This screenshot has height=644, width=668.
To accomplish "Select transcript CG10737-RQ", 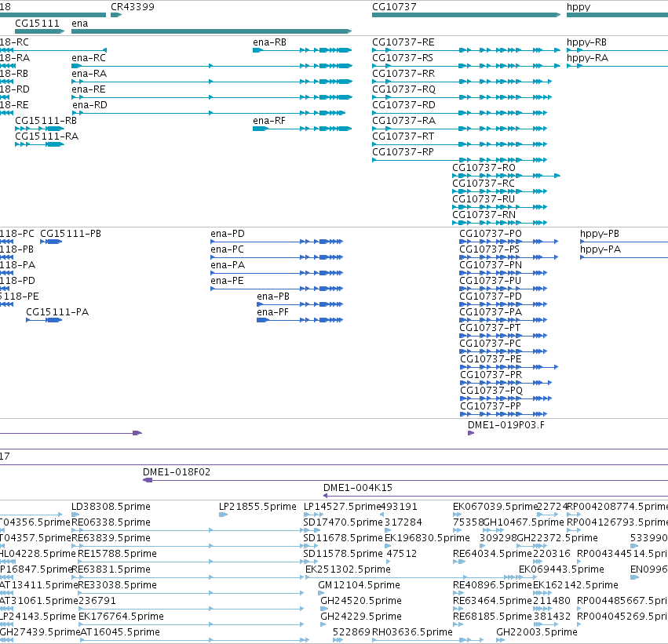I will 462,97.
